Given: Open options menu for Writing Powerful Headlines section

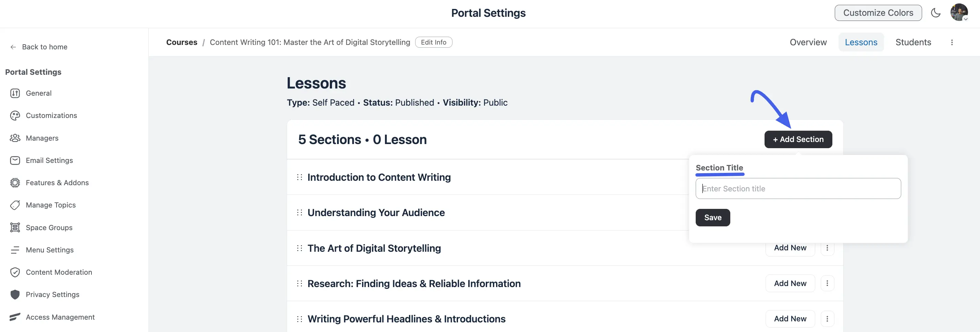Looking at the screenshot, I should 827,319.
